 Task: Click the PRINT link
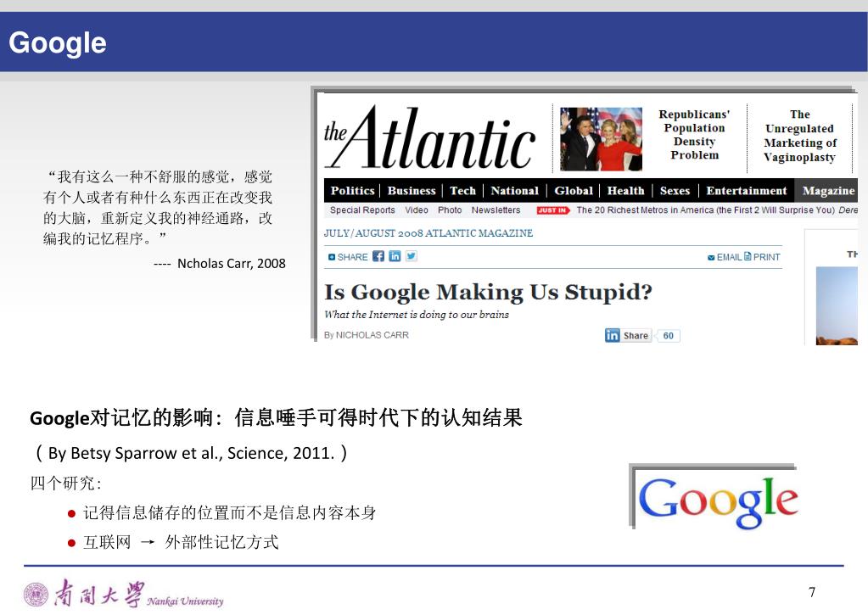(x=762, y=257)
